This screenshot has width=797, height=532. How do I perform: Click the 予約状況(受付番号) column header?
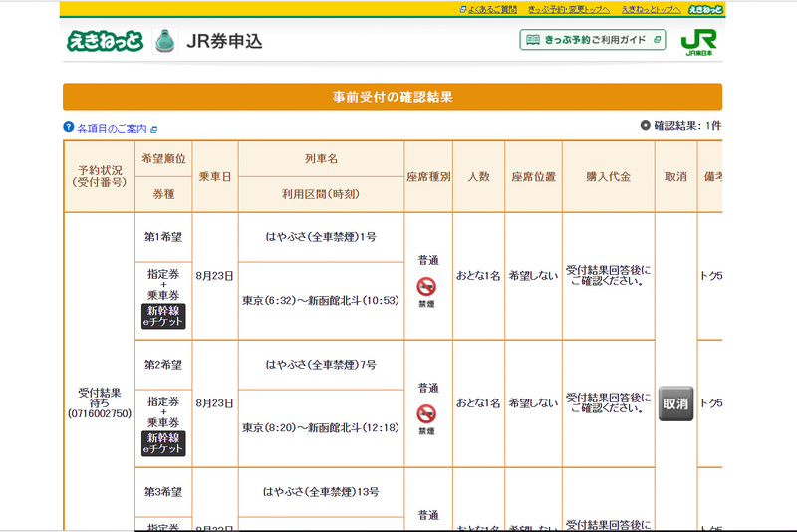coord(100,176)
